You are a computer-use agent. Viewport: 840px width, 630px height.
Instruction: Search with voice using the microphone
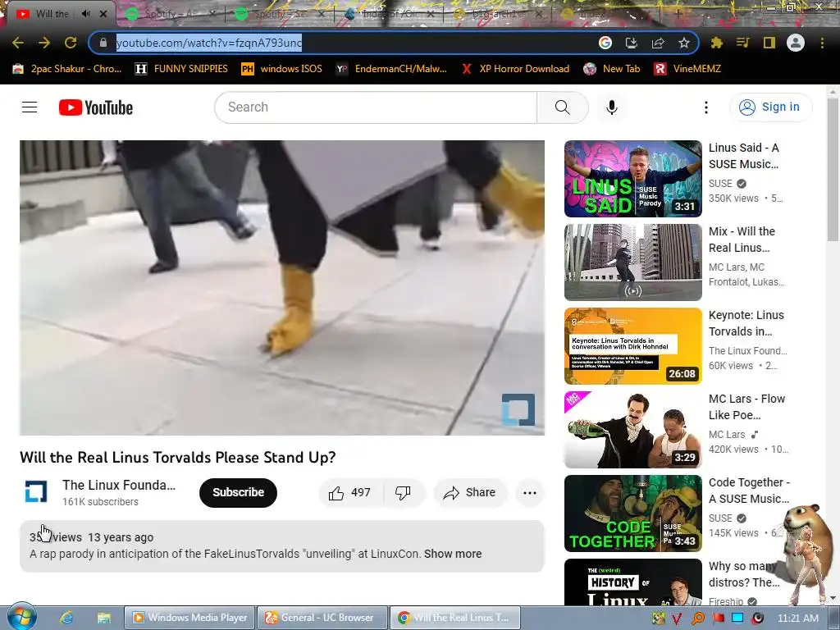(612, 107)
